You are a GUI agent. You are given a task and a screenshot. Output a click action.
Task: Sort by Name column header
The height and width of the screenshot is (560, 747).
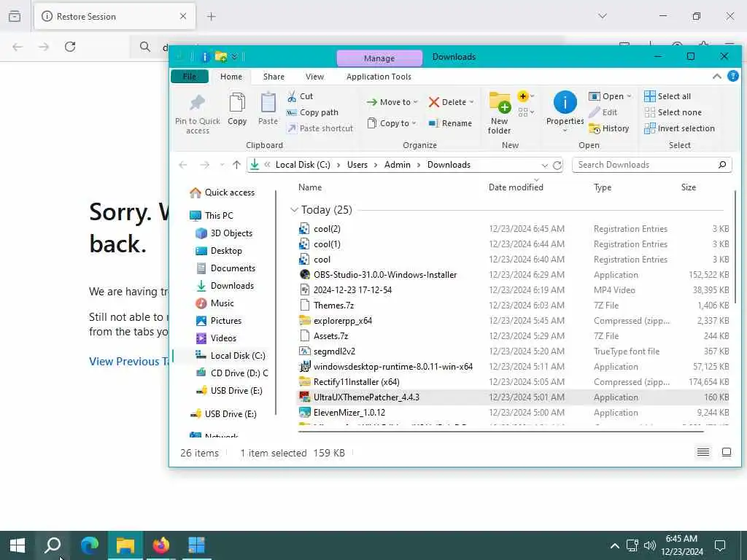click(310, 187)
